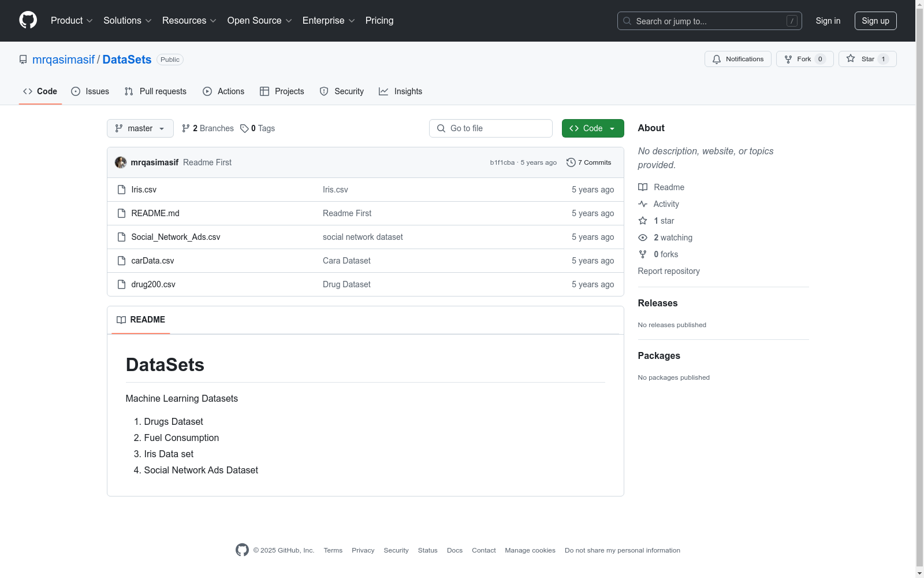Click the page vertical scrollbar
Image resolution: width=924 pixels, height=578 pixels.
[919, 289]
